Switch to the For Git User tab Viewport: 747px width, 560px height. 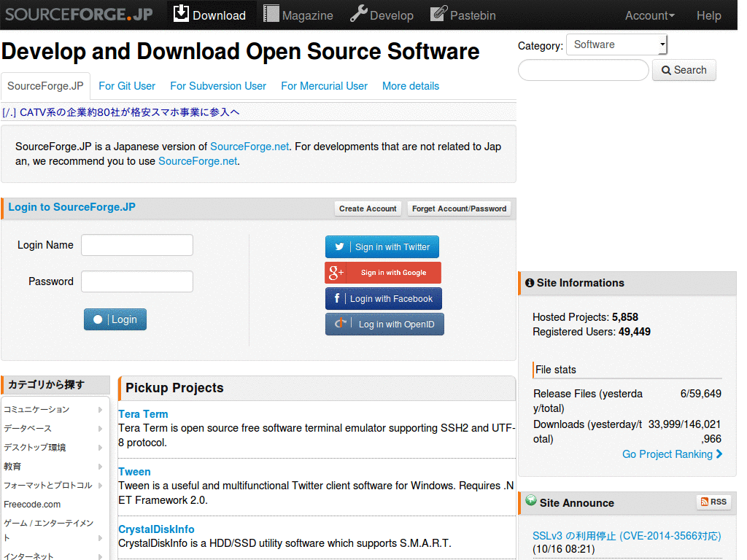pyautogui.click(x=126, y=86)
